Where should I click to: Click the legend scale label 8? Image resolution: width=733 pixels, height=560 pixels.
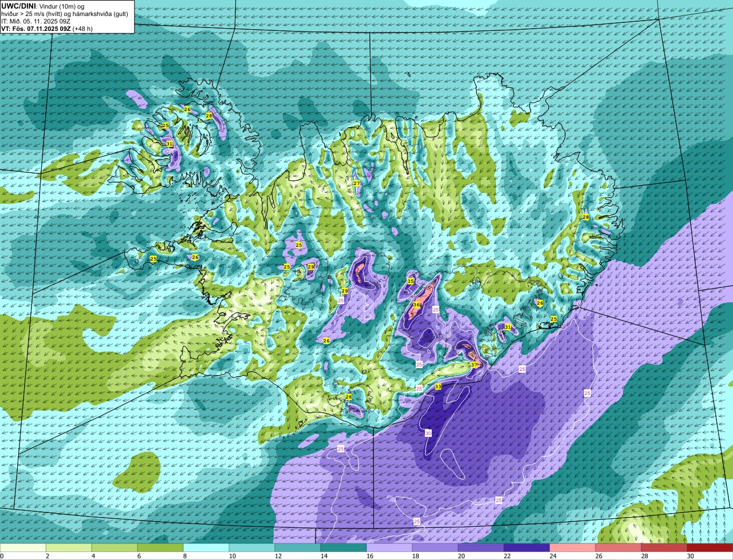[x=185, y=556]
